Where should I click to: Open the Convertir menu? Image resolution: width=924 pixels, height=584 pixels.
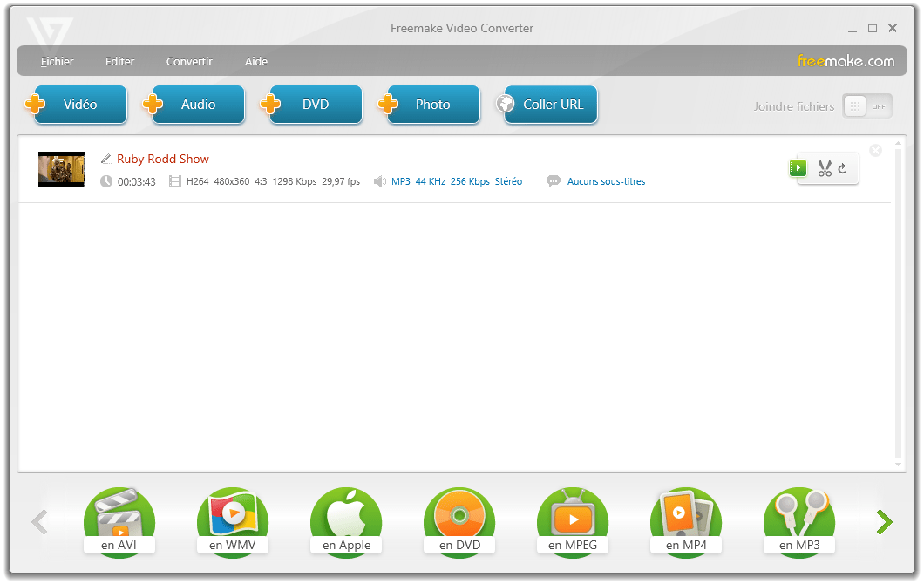pos(189,61)
